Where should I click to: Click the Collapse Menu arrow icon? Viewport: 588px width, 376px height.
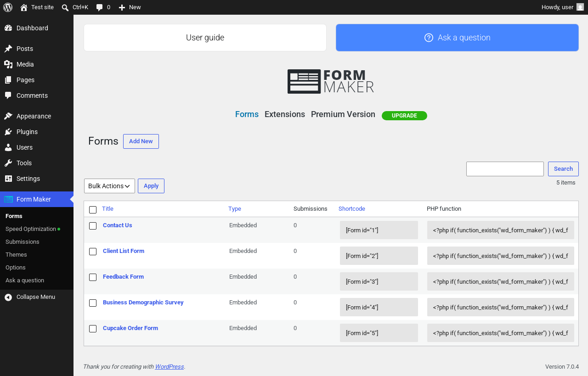pos(8,297)
